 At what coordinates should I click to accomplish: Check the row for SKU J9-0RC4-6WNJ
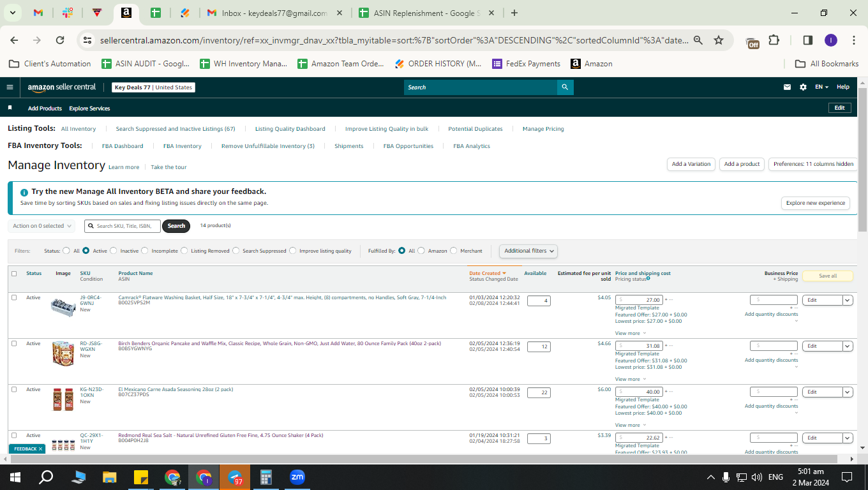[x=14, y=298]
